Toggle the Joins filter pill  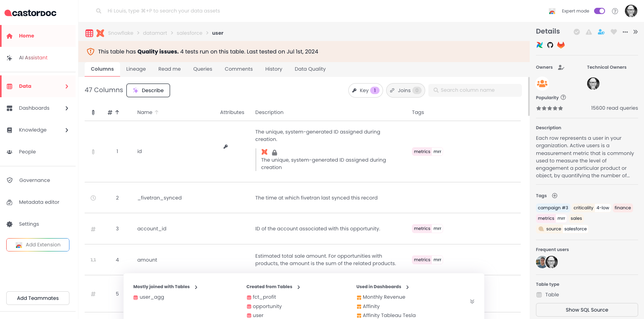point(406,91)
